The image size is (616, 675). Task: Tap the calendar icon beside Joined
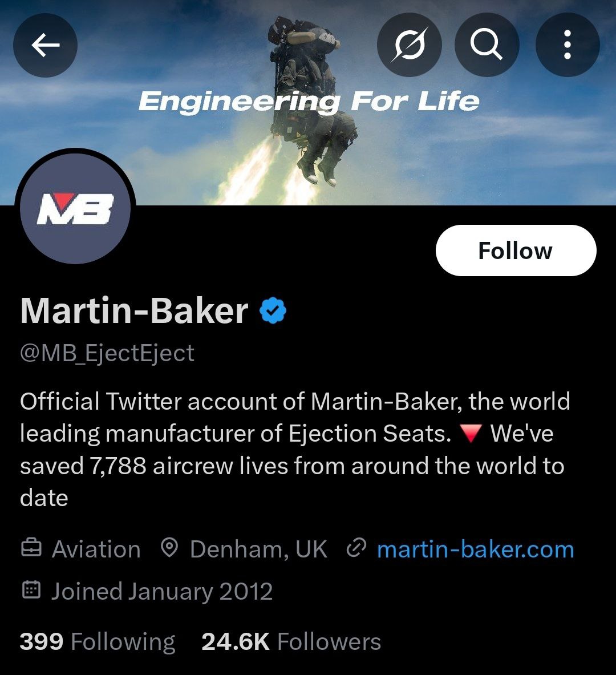pos(31,591)
